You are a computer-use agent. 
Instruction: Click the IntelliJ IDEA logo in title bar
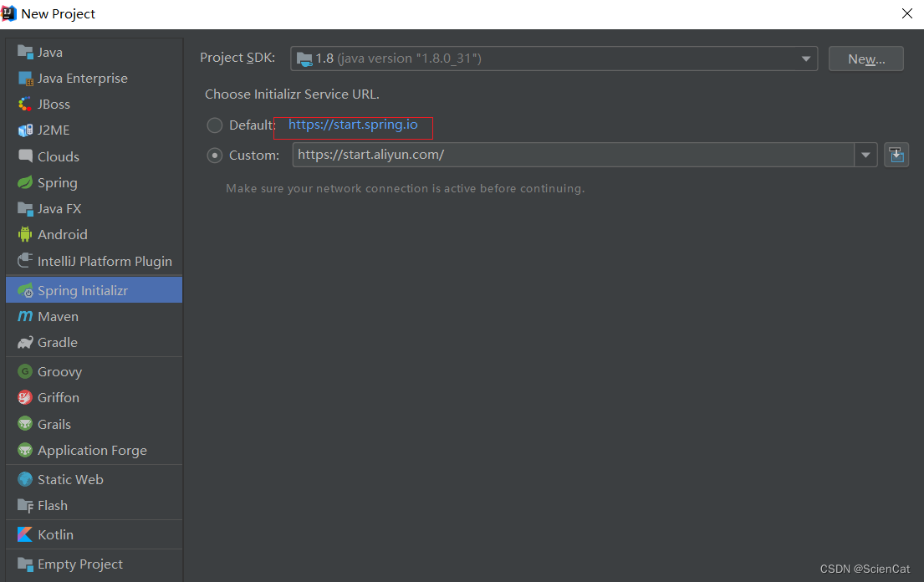(x=9, y=13)
